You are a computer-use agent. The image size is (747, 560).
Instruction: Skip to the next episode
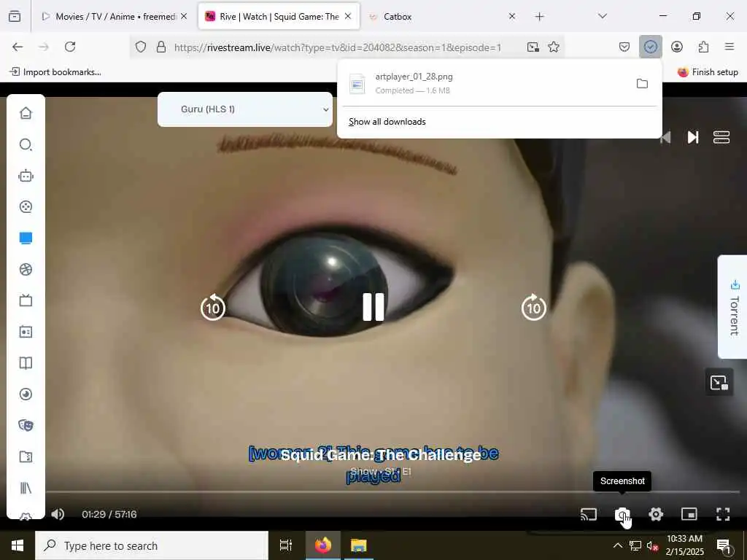[x=693, y=137]
